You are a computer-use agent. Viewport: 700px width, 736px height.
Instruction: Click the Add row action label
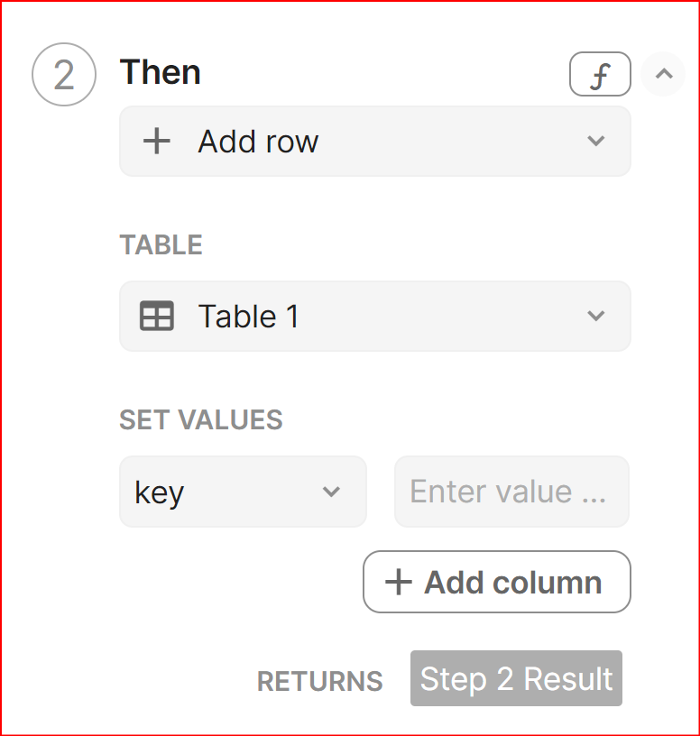click(x=258, y=142)
